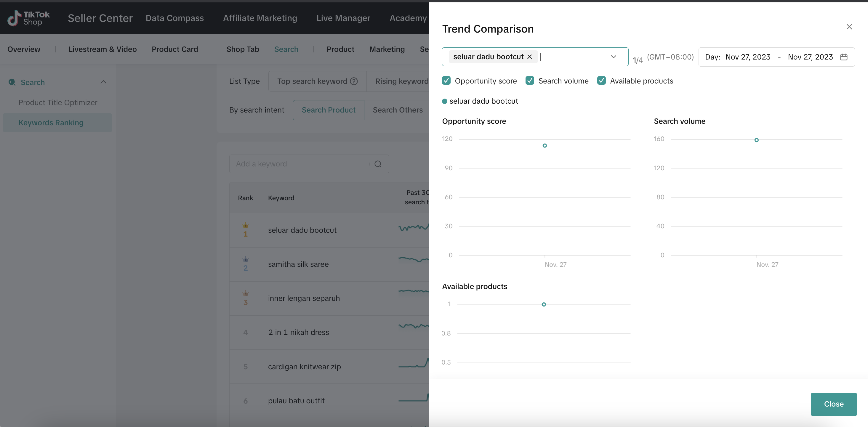Click the end date Nov 27, 2023 field
Screen dimensions: 868x427
[811, 57]
